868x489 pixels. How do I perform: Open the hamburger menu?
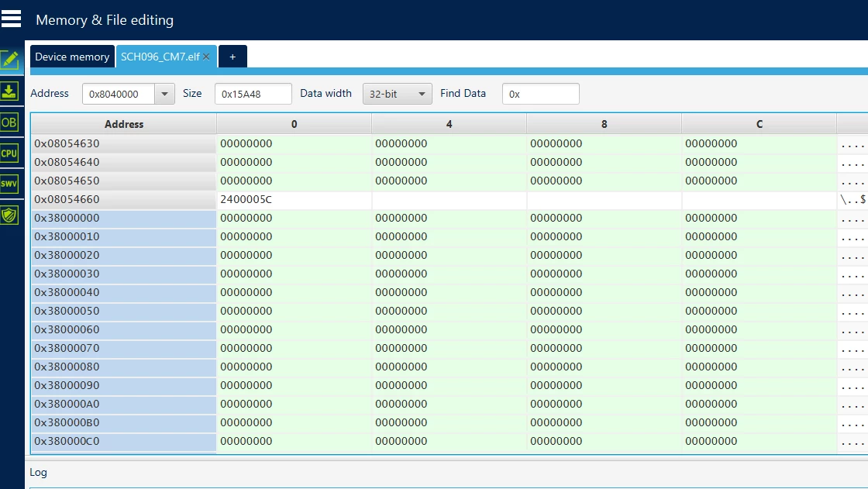(x=11, y=19)
